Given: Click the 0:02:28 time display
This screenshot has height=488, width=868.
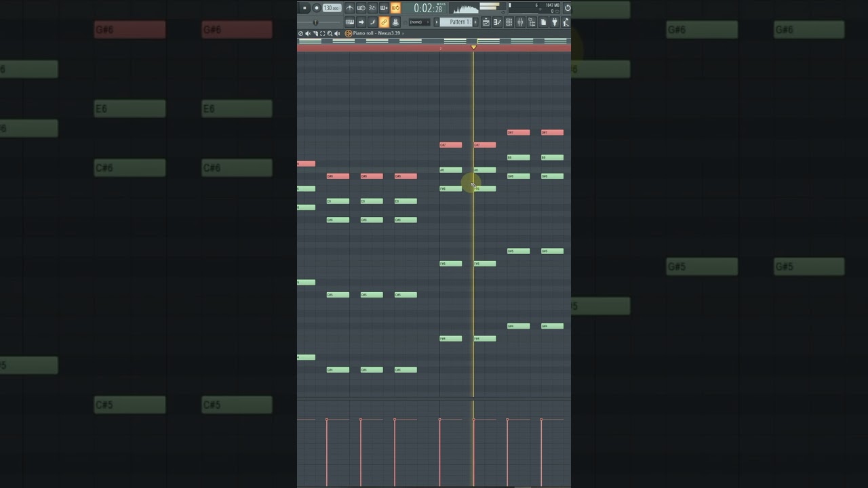Looking at the screenshot, I should 429,8.
